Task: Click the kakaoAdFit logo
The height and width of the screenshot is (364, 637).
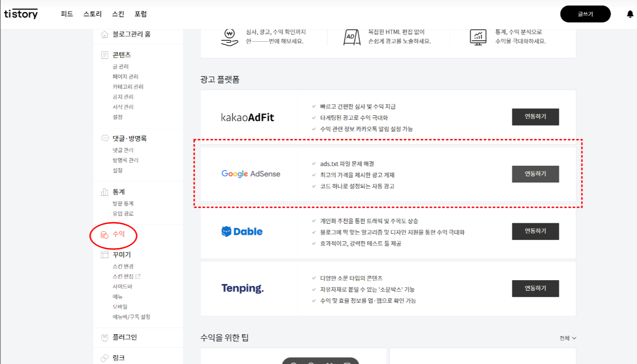Action: [247, 117]
